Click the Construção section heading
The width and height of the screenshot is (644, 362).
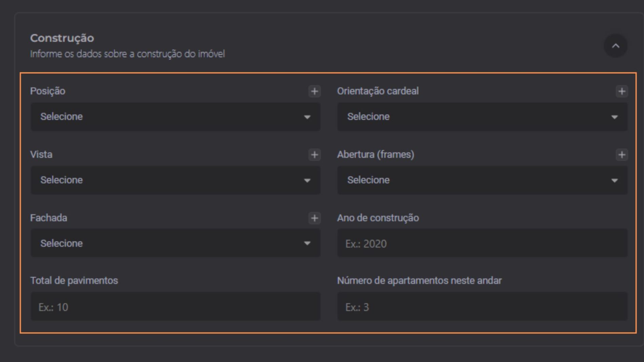(x=62, y=38)
